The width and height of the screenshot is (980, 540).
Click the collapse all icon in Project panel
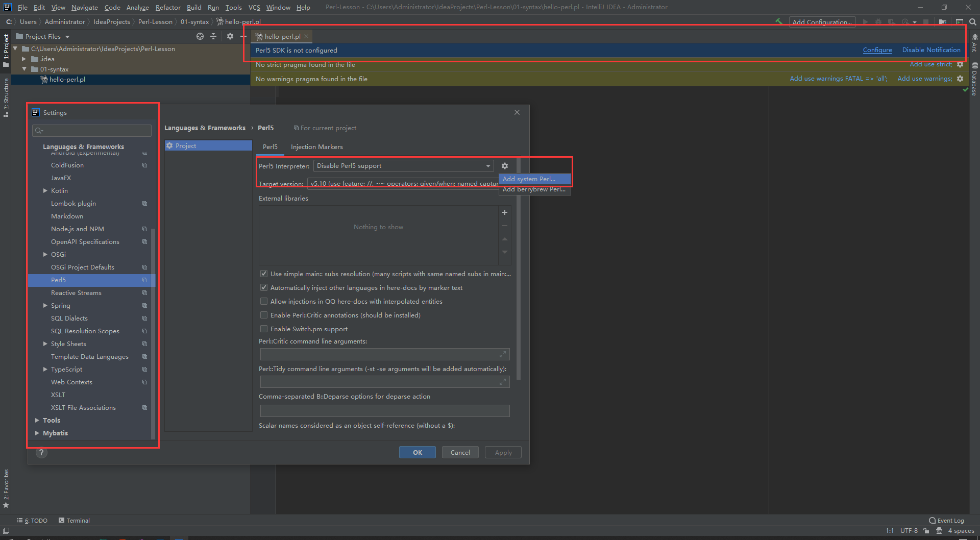pos(213,36)
